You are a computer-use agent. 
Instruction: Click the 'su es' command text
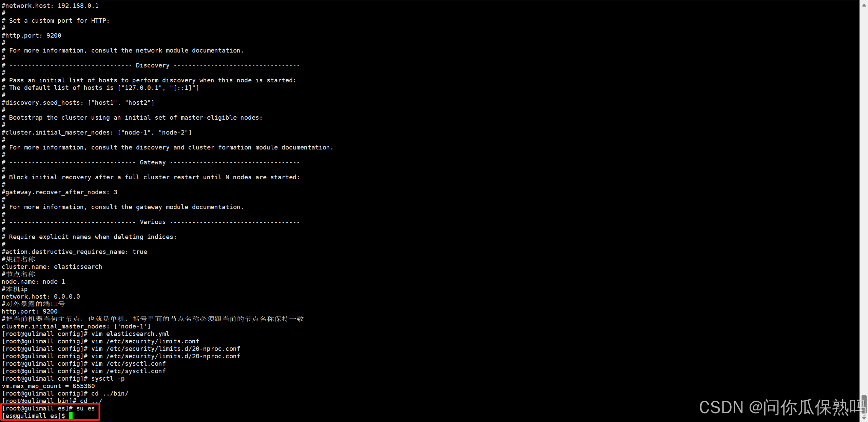(x=85, y=408)
